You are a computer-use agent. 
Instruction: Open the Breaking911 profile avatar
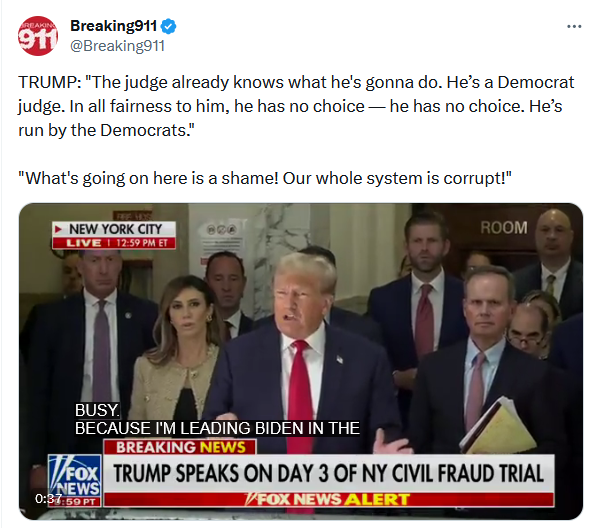click(x=38, y=36)
